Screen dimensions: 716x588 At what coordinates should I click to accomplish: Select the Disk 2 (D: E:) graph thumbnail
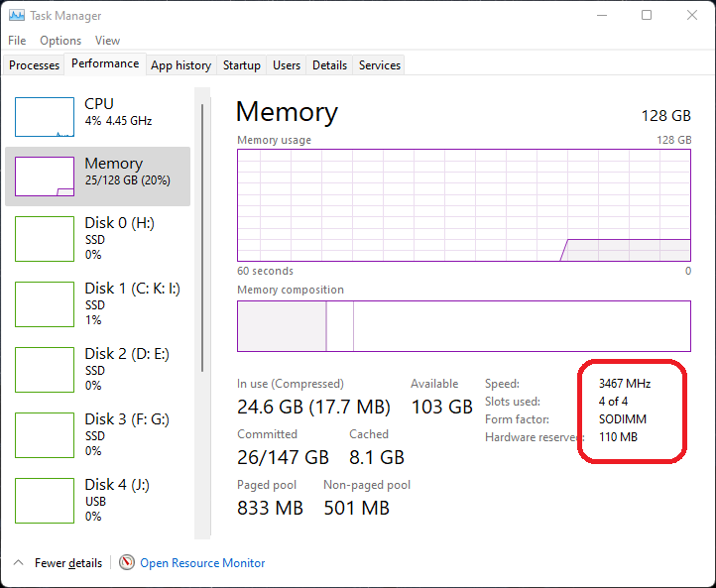pyautogui.click(x=45, y=370)
